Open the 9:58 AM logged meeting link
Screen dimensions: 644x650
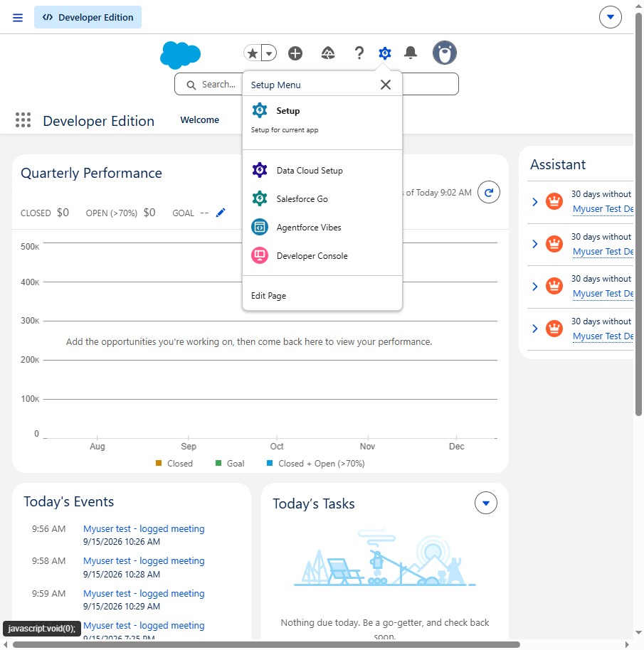[x=144, y=561]
